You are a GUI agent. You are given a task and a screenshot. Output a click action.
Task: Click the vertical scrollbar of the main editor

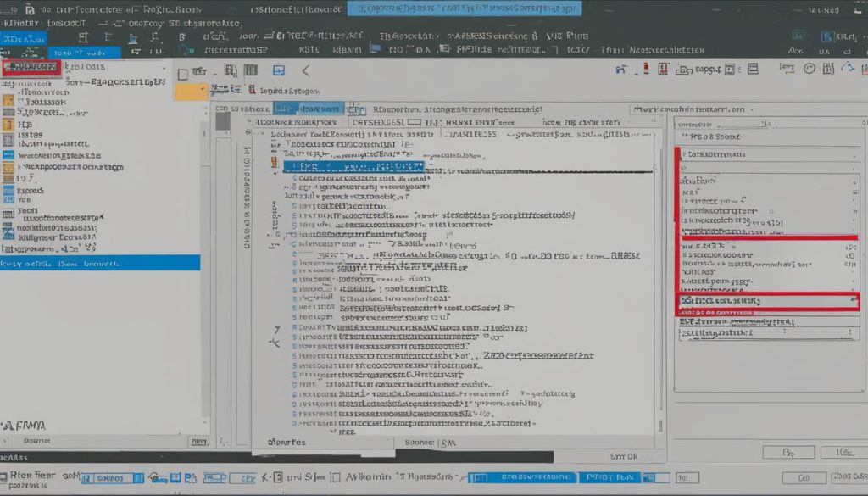coord(659,276)
